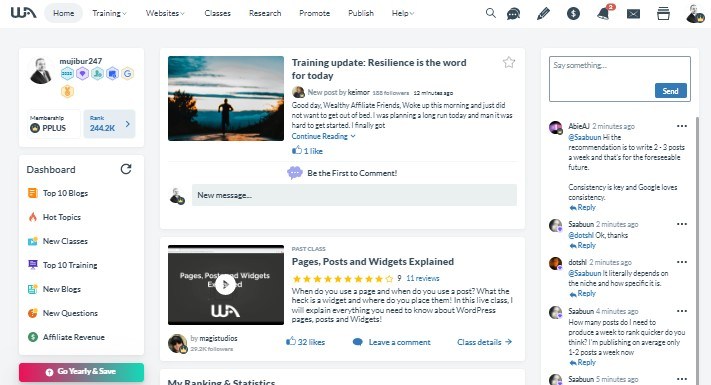Open the notifications bell icon
Viewport: 711px width, 385px height.
[x=604, y=13]
